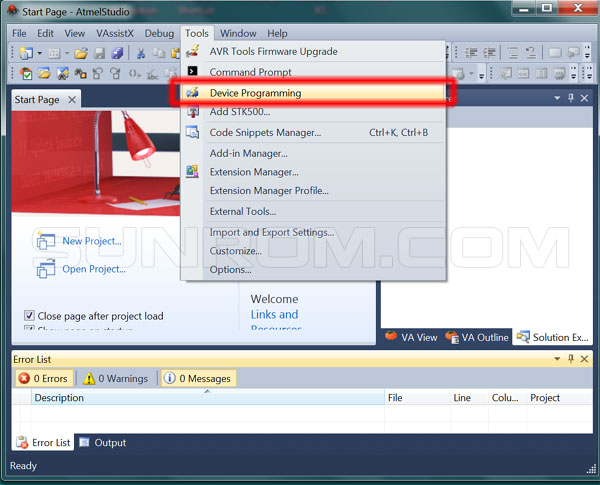Toggle the 0 Errors filter
Screen dimensions: 600x485
click(x=44, y=378)
